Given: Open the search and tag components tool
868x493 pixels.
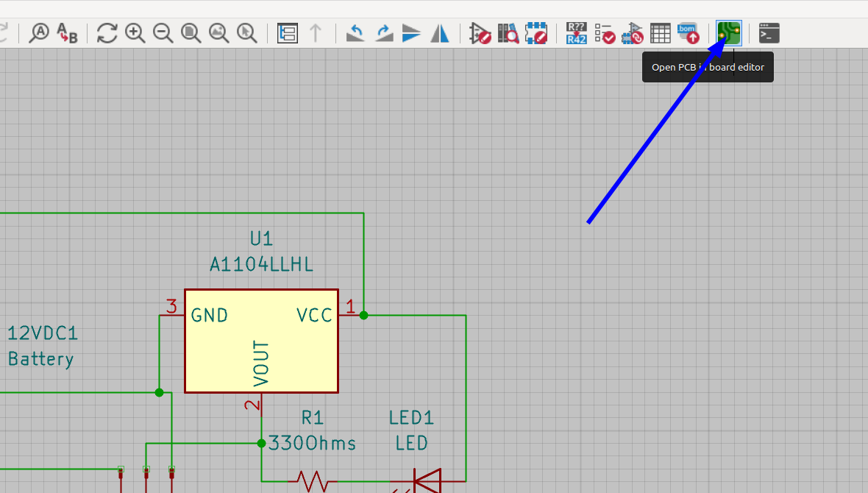Looking at the screenshot, I should pyautogui.click(x=508, y=32).
